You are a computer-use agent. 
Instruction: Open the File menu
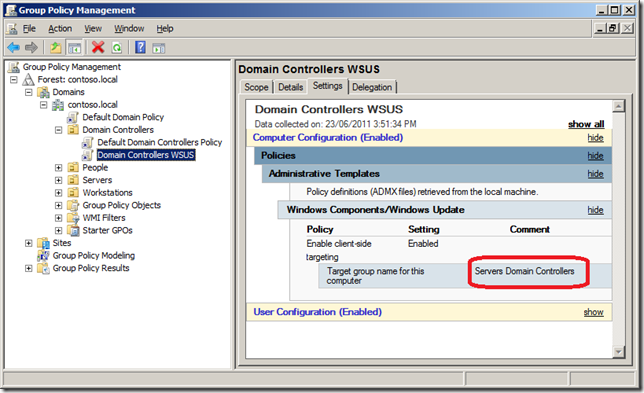click(x=29, y=28)
